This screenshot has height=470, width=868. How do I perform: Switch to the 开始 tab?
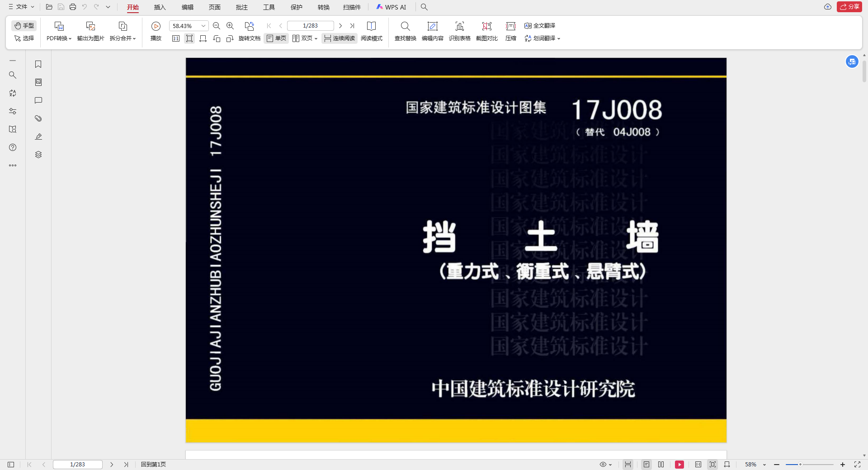133,7
